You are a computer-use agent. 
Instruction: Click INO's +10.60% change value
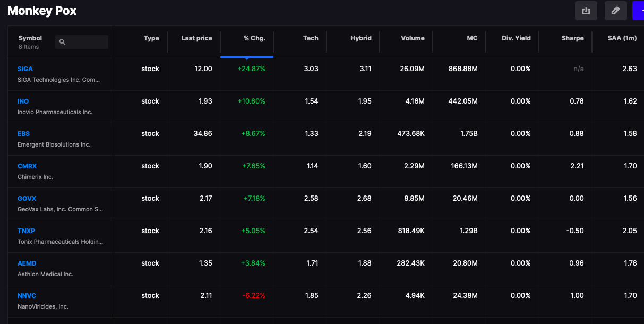[251, 101]
